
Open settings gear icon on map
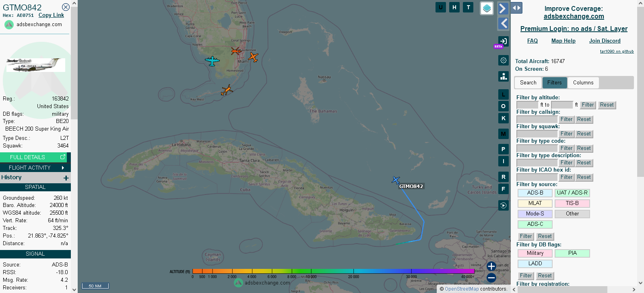tap(504, 60)
